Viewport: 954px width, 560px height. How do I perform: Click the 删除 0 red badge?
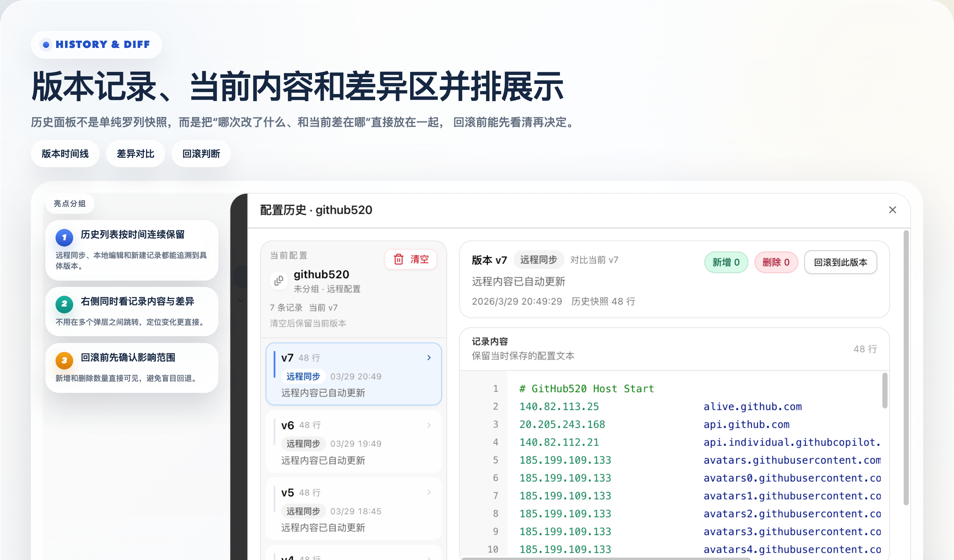click(776, 262)
